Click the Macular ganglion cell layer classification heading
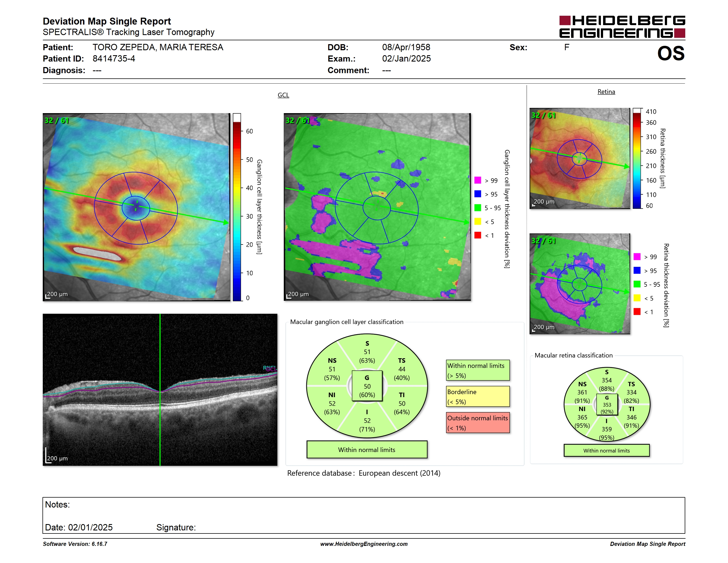Viewport: 728px width, 563px height. pos(347,322)
